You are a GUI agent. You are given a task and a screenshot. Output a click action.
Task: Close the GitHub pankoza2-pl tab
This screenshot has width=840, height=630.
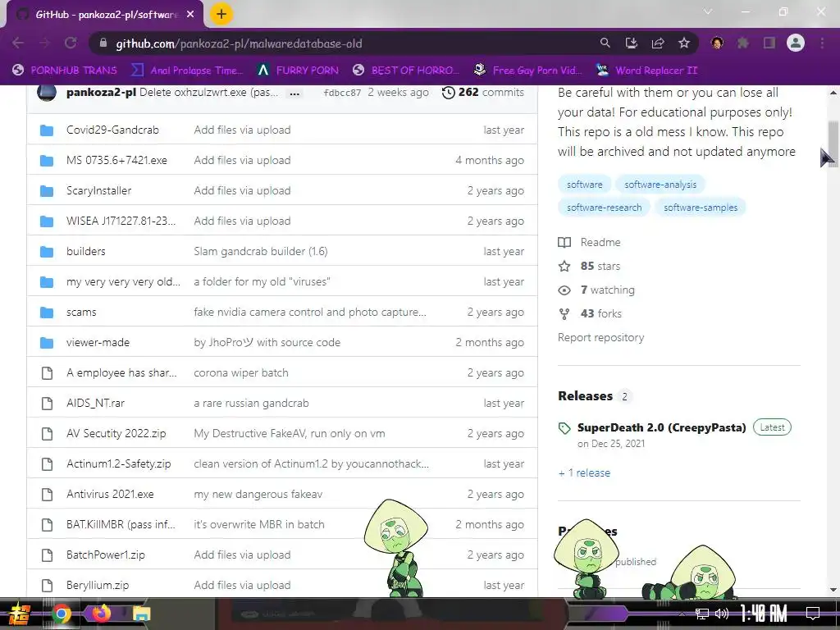coord(190,15)
